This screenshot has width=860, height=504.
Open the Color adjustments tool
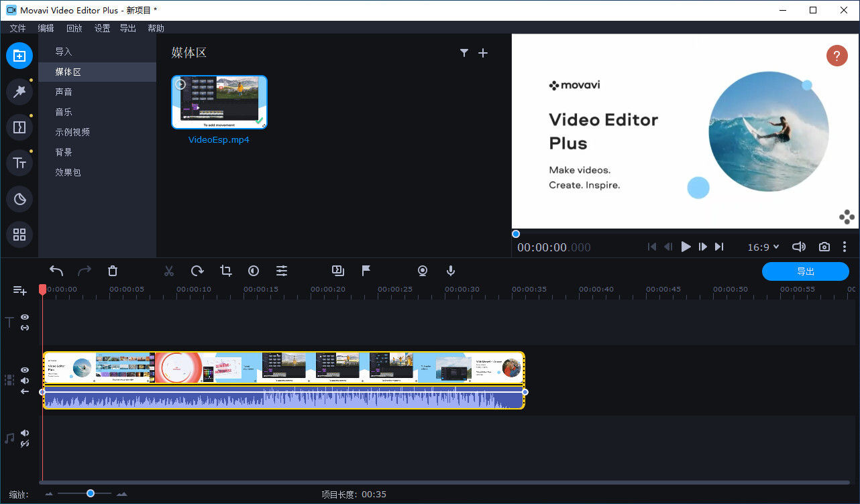point(254,271)
